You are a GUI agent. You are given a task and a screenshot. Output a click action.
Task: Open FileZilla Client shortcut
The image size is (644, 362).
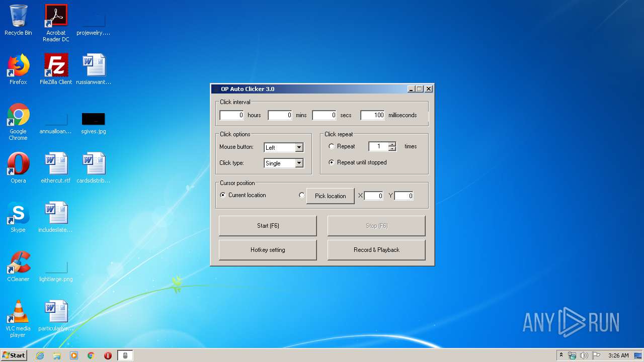pyautogui.click(x=56, y=69)
